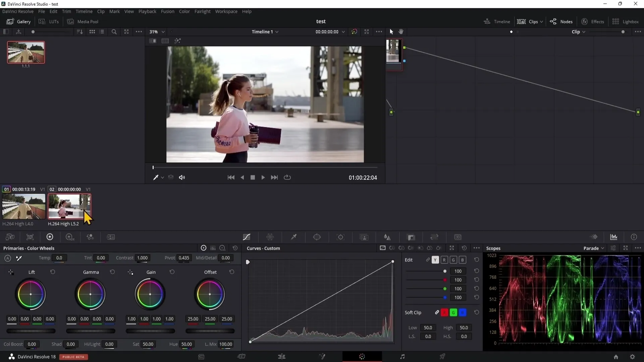Screen dimensions: 644x362
Task: Expand the Clips filter dropdown arrow
Action: (x=541, y=21)
